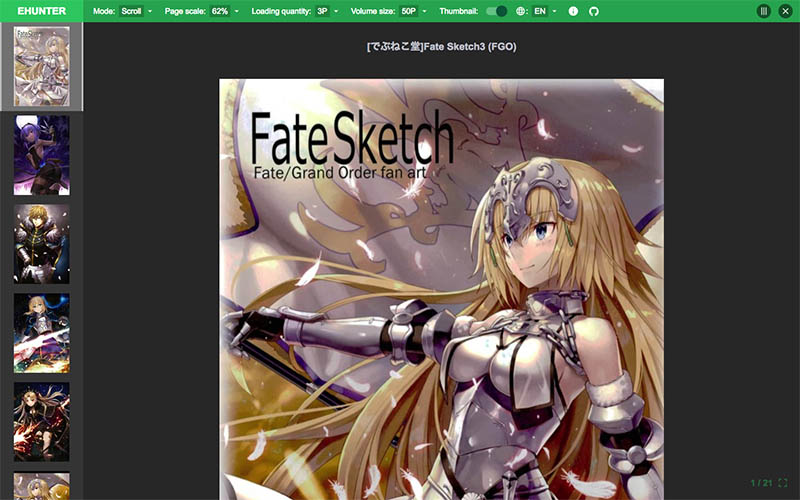Image resolution: width=800 pixels, height=500 pixels.
Task: Click the Loading quantity dropdown arrow
Action: [336, 11]
